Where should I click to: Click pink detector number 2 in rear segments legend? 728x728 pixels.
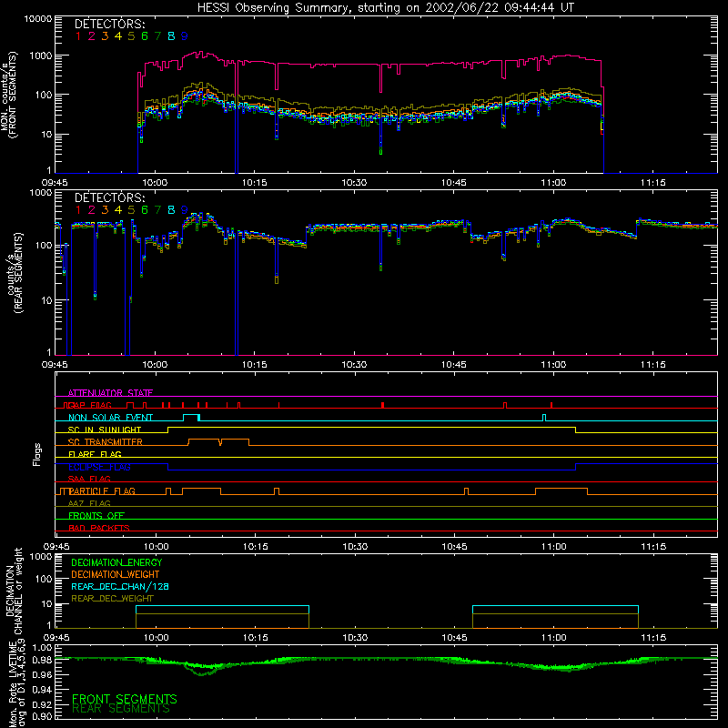[x=92, y=210]
